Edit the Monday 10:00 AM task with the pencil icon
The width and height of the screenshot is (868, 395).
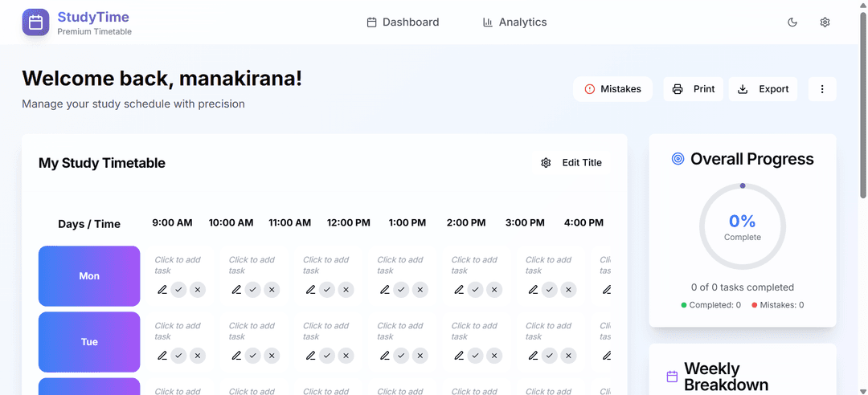[x=236, y=289]
